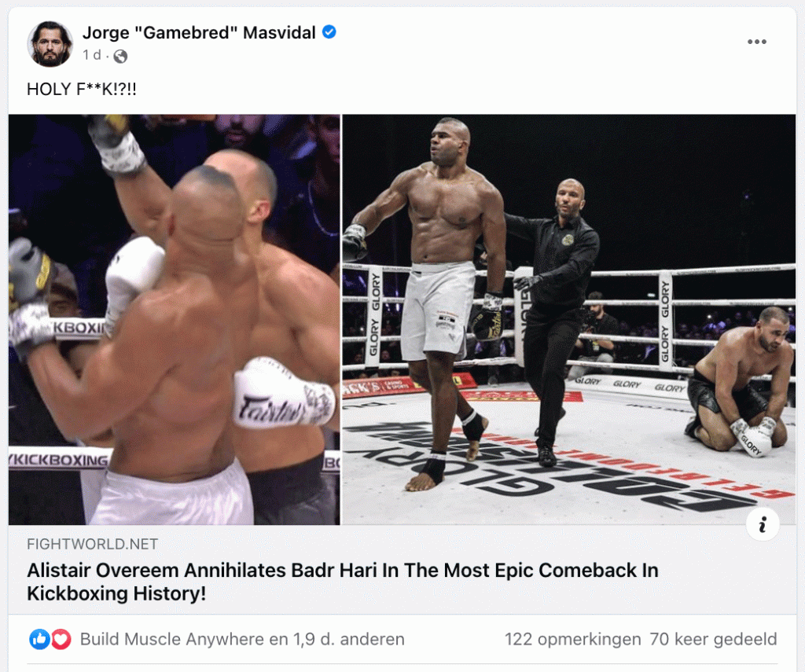Open Jorge Masvidal's profile picture

tap(50, 44)
